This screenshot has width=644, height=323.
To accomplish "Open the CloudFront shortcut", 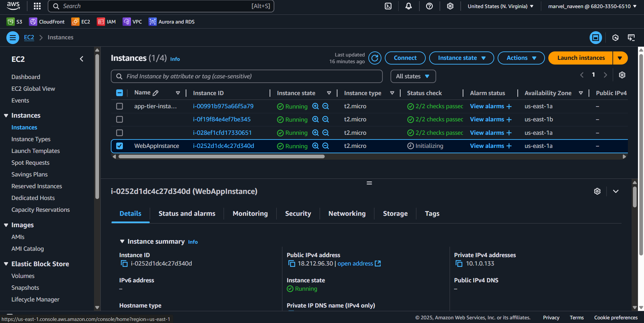I will coord(47,22).
